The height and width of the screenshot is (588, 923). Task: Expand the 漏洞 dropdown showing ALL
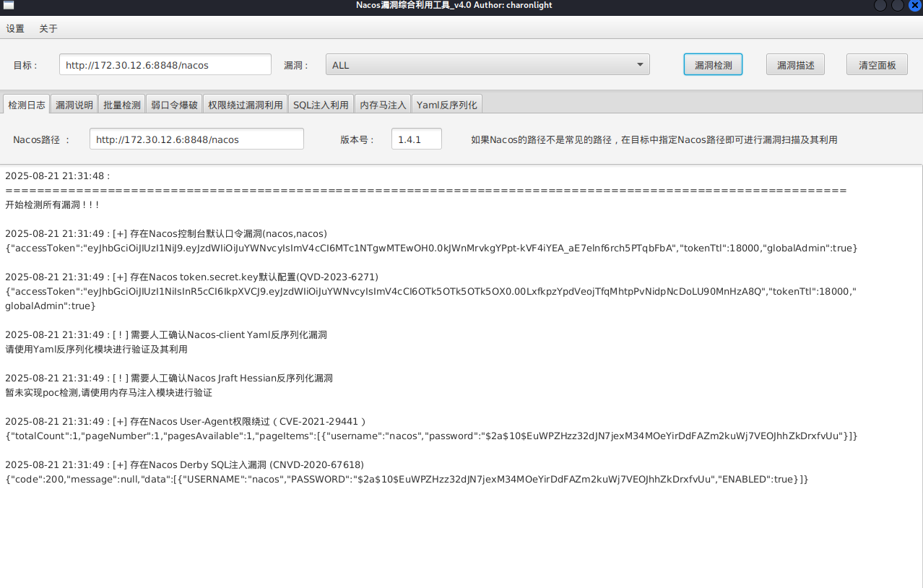point(487,64)
